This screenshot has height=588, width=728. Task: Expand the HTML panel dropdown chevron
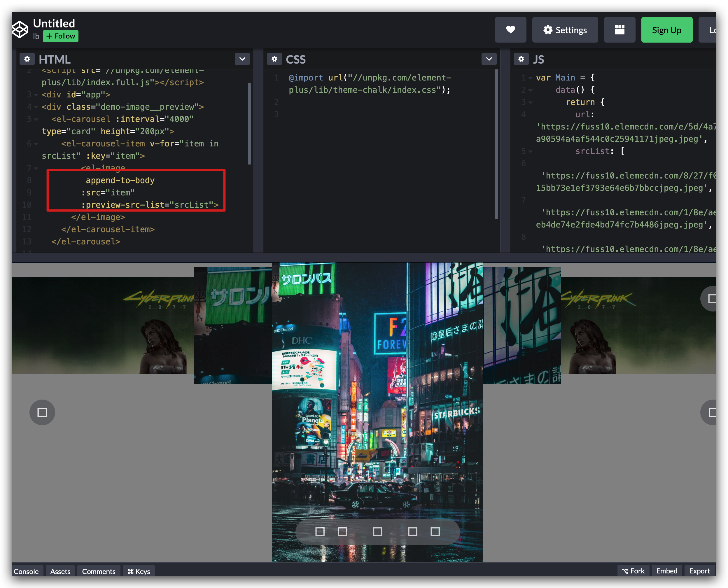(242, 59)
